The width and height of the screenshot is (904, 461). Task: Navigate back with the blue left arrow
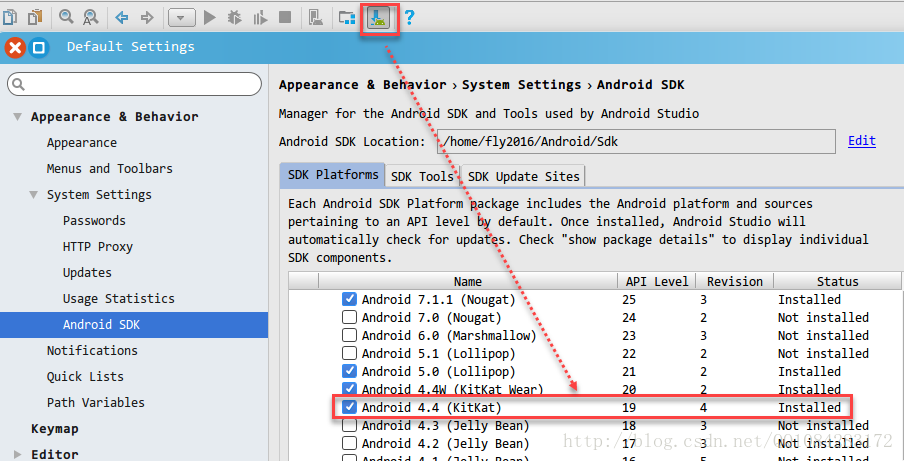coord(122,18)
